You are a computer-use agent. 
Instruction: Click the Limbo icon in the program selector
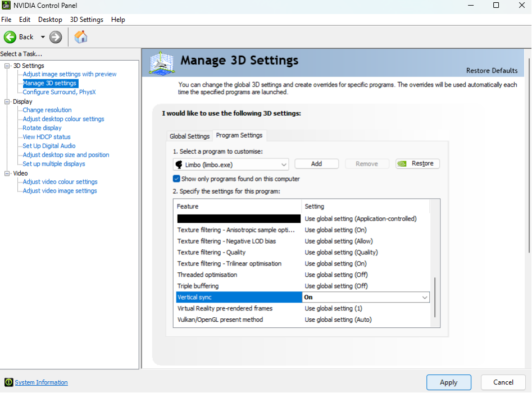179,164
